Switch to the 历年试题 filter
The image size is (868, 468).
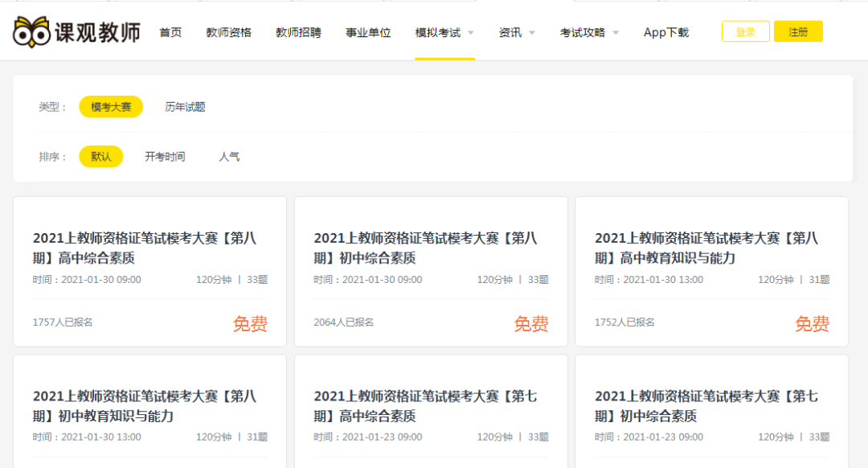click(186, 106)
